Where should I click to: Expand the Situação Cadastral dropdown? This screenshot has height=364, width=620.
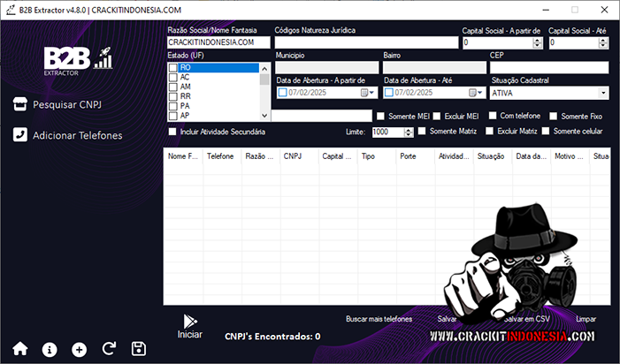click(x=602, y=93)
